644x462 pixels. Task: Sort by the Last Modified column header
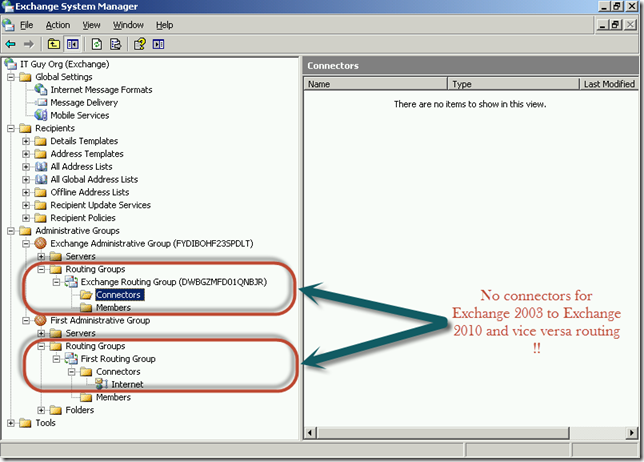point(609,84)
